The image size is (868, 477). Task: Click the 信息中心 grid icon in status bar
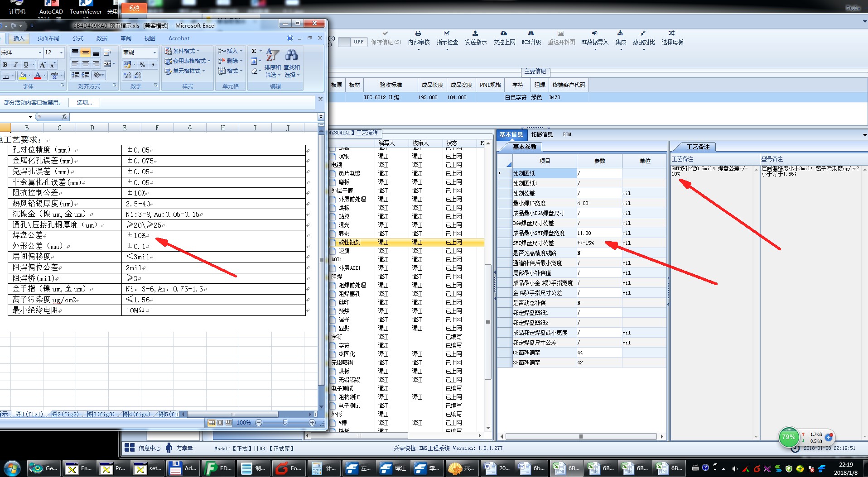click(x=130, y=448)
